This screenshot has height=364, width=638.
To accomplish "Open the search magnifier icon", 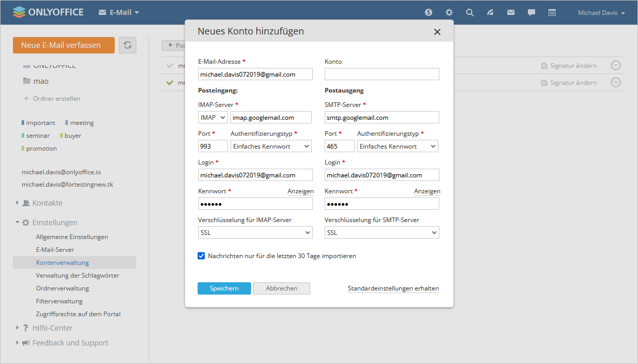I will click(x=470, y=12).
